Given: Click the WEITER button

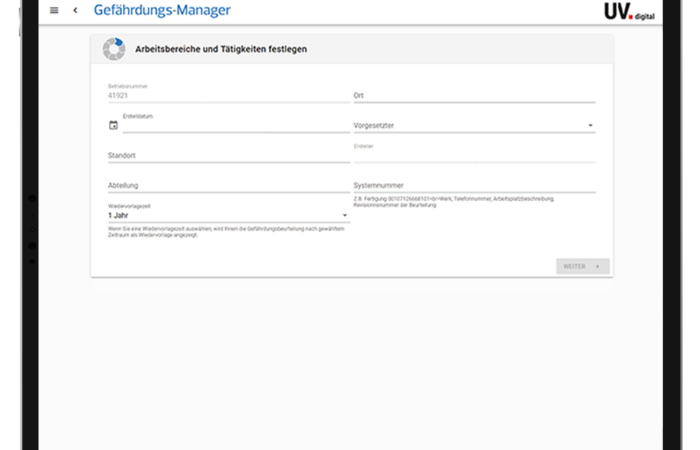Looking at the screenshot, I should 583,266.
